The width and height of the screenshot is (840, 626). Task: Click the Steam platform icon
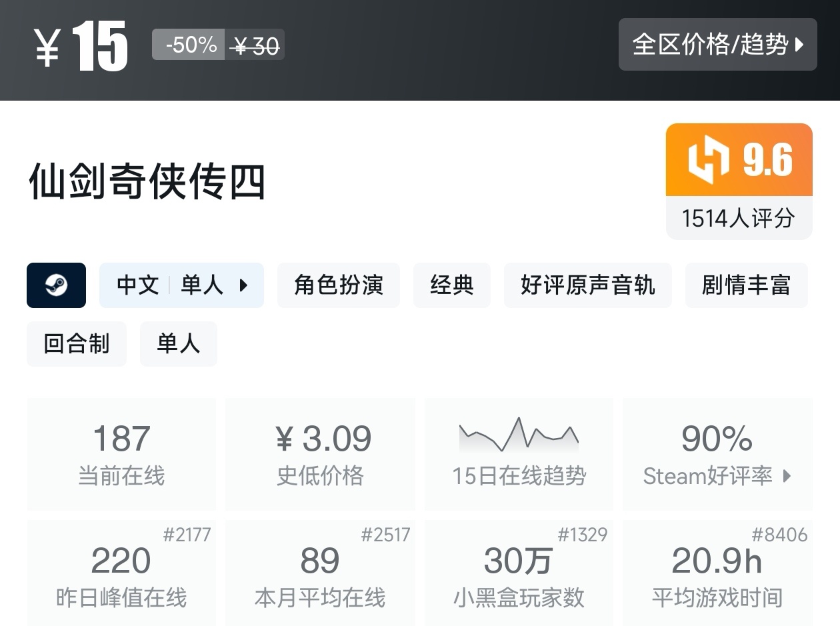[x=56, y=285]
